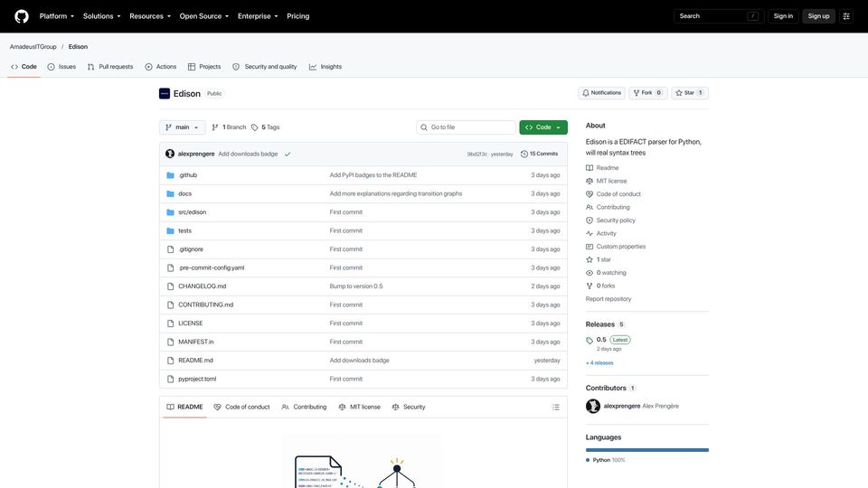The height and width of the screenshot is (488, 868).
Task: Expand the Resources menu
Action: click(150, 16)
